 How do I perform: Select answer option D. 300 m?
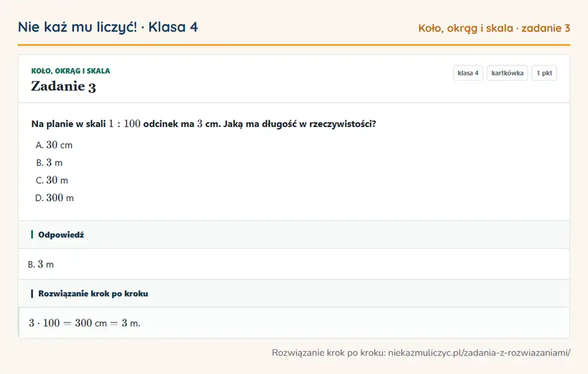pyautogui.click(x=54, y=198)
